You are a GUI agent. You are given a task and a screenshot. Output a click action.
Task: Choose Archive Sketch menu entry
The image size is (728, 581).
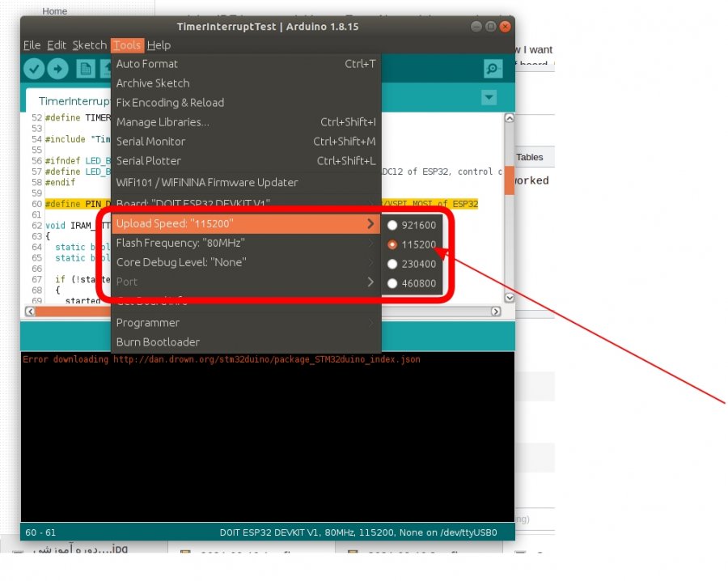click(246, 83)
